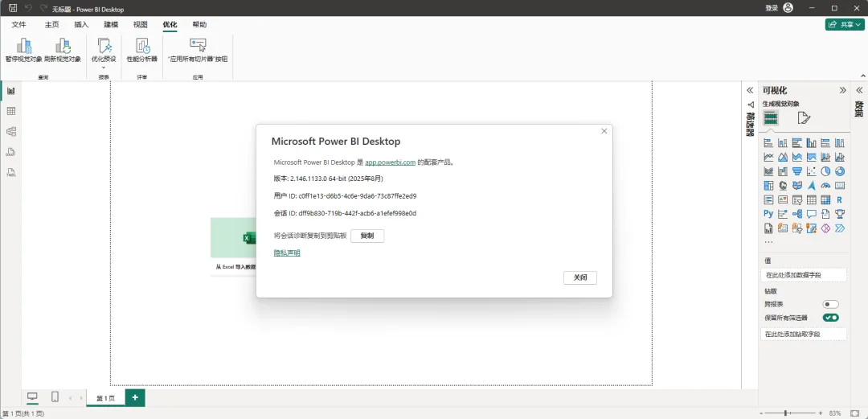The height and width of the screenshot is (419, 868).
Task: Click the build visual fields icon
Action: [x=771, y=117]
